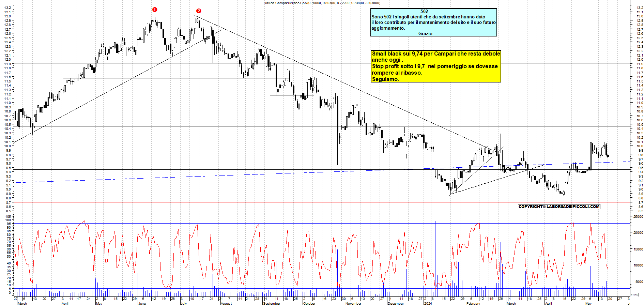Viewport: 644px width, 305px height.
Task: Click the '5000' volume scale value
Action: click(639, 281)
